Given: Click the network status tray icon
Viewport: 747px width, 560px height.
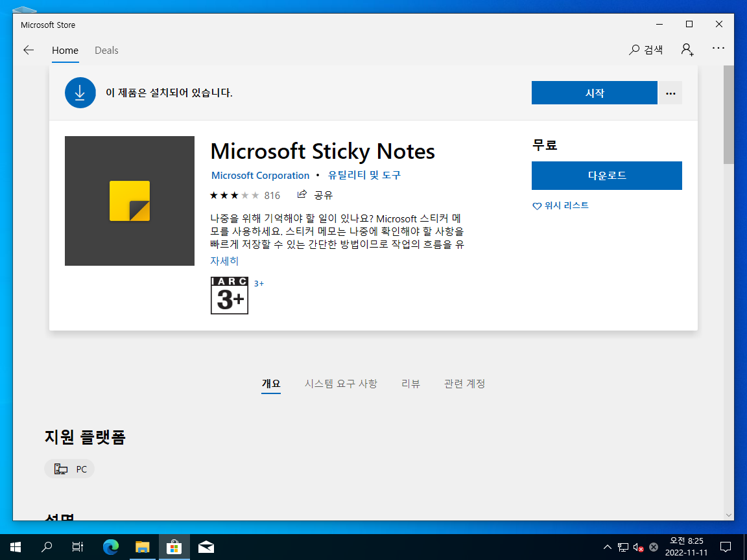Looking at the screenshot, I should (622, 547).
